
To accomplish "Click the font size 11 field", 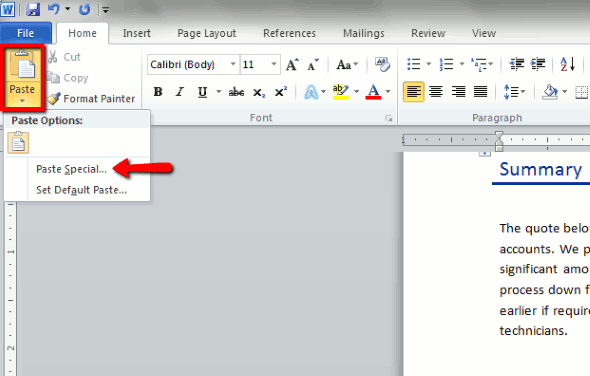I will coord(255,64).
